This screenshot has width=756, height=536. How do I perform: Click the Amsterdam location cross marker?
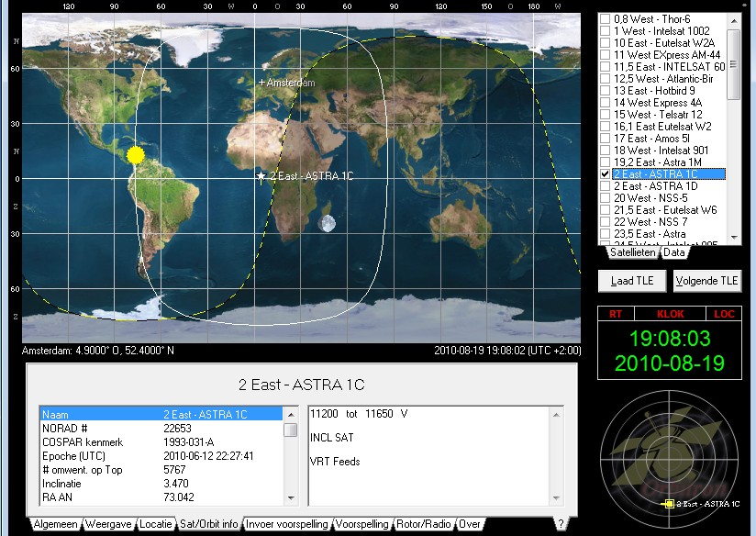pos(261,83)
